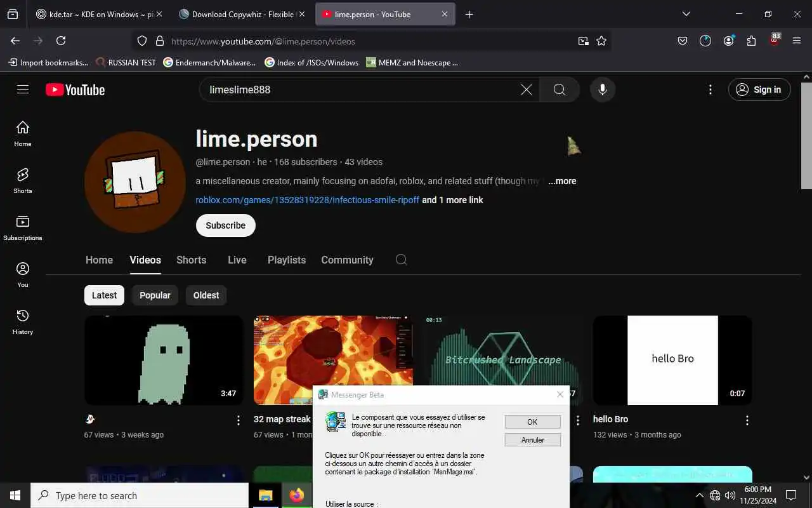
Task: Sort videos by Popular
Action: (155, 295)
